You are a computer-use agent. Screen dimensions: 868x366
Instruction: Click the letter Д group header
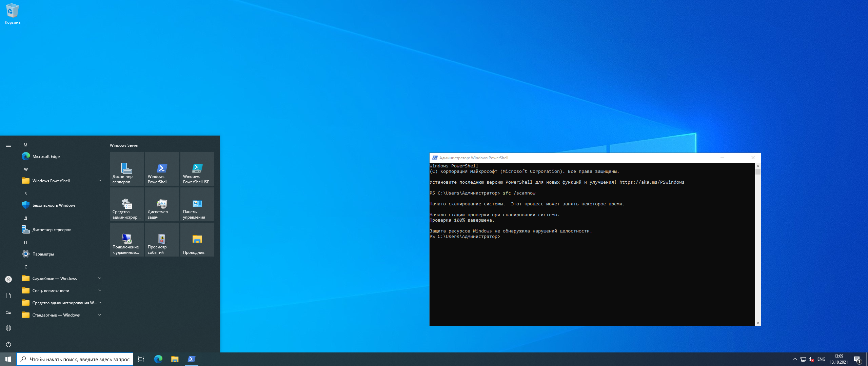pos(25,218)
